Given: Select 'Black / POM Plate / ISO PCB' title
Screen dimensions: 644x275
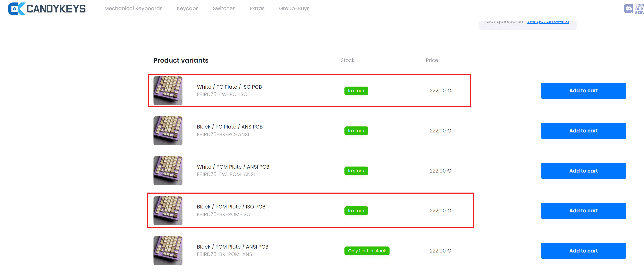Looking at the screenshot, I should click(231, 207).
